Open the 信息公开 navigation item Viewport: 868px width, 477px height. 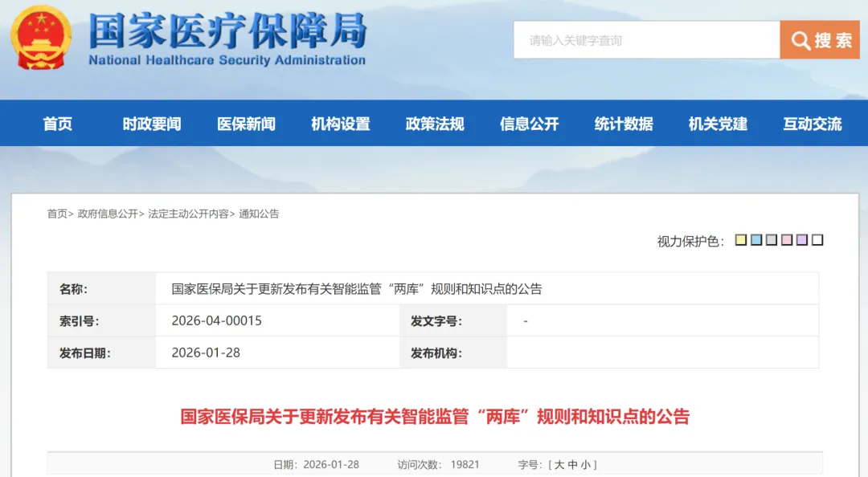point(529,124)
